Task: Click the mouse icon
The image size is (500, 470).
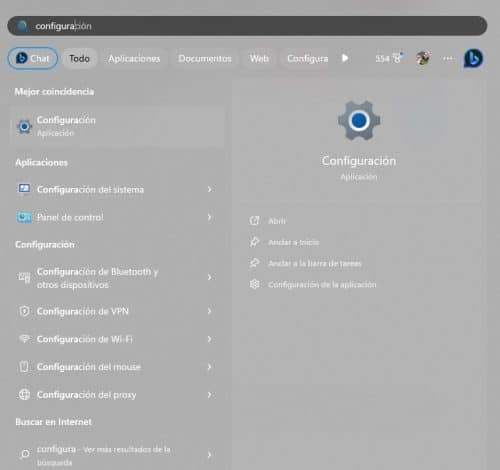Action: pos(24,367)
